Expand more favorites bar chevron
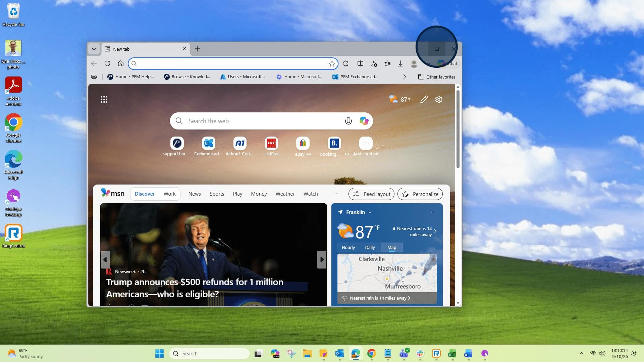 click(x=405, y=77)
